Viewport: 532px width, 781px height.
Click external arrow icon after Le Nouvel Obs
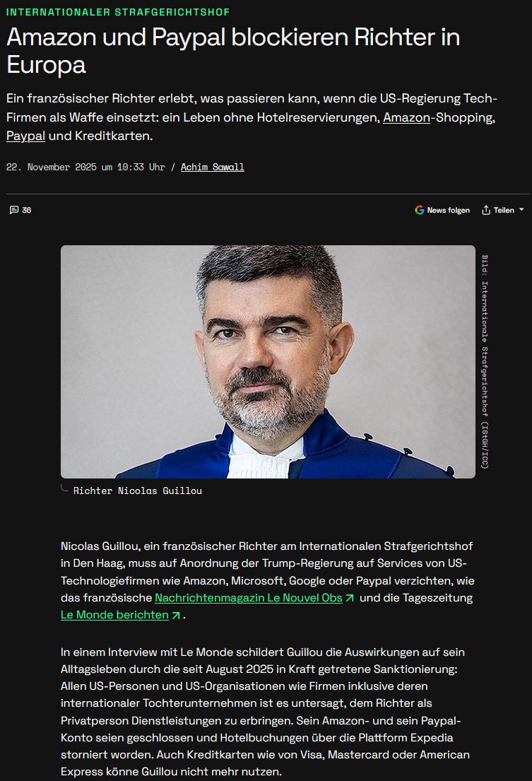[x=350, y=598]
